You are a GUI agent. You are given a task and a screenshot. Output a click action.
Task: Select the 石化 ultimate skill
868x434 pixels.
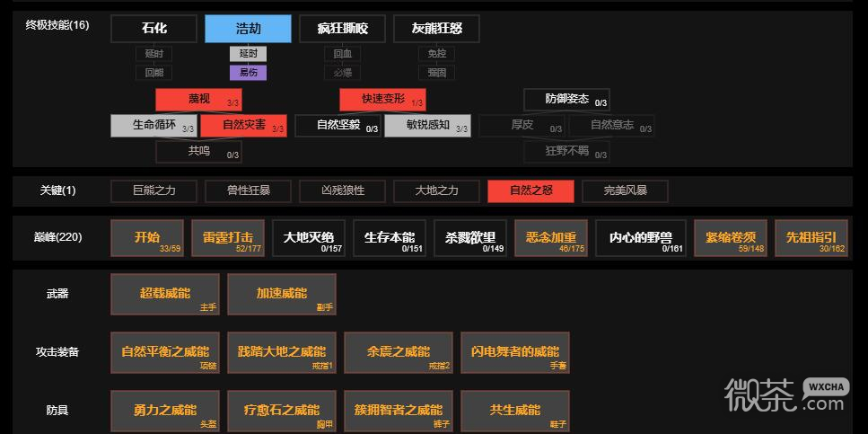(153, 29)
